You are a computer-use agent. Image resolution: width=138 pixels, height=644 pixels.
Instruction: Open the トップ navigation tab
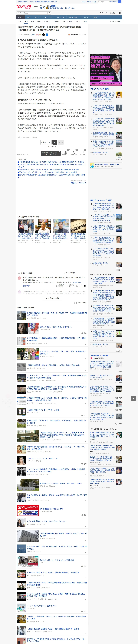coord(20,17)
